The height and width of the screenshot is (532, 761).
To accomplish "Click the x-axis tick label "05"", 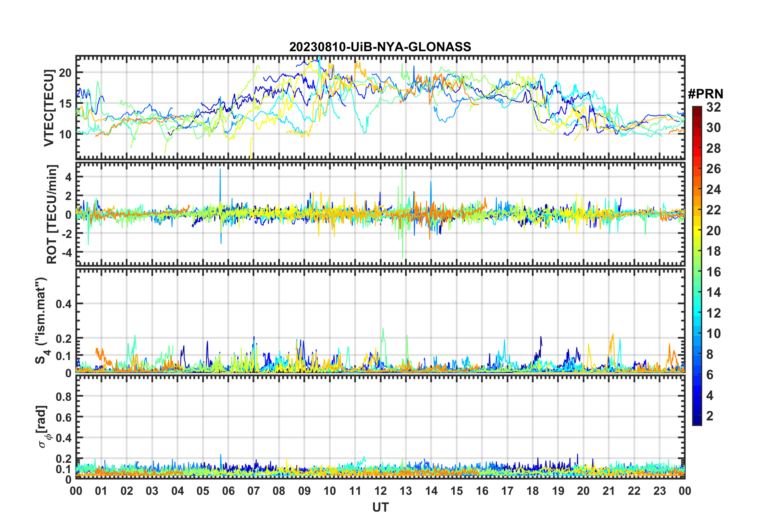I will point(203,491).
